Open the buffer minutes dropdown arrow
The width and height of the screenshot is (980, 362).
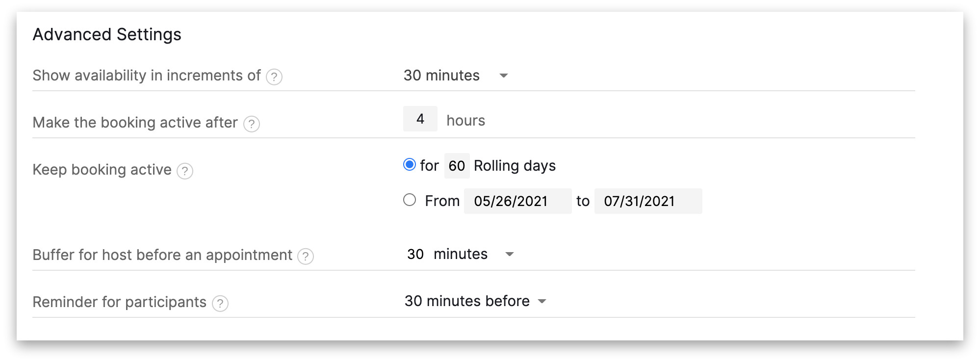click(x=510, y=254)
